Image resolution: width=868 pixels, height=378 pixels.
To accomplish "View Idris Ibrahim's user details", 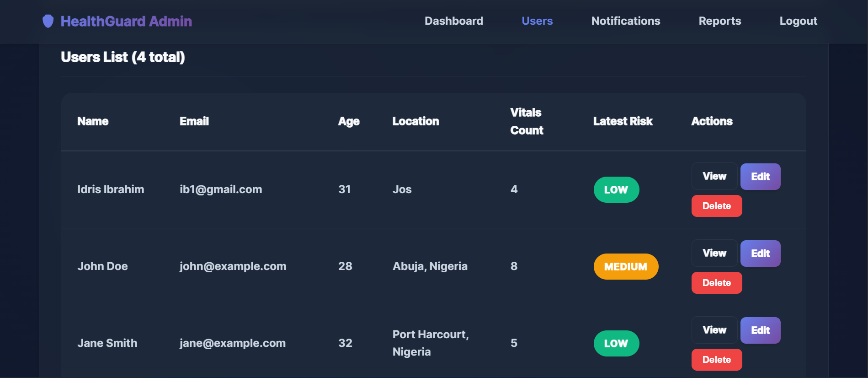I will 714,176.
